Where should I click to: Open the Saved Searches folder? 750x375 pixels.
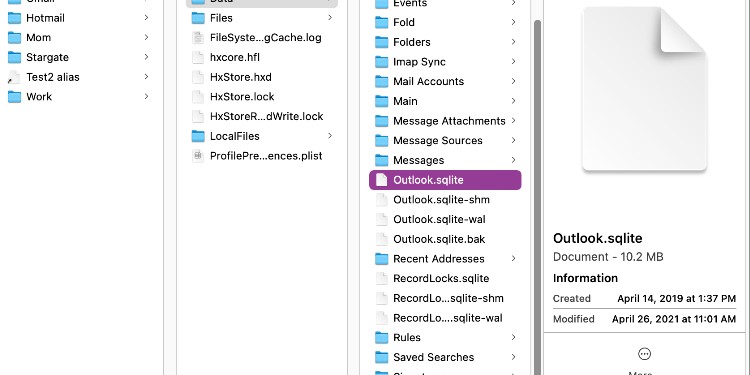(433, 357)
